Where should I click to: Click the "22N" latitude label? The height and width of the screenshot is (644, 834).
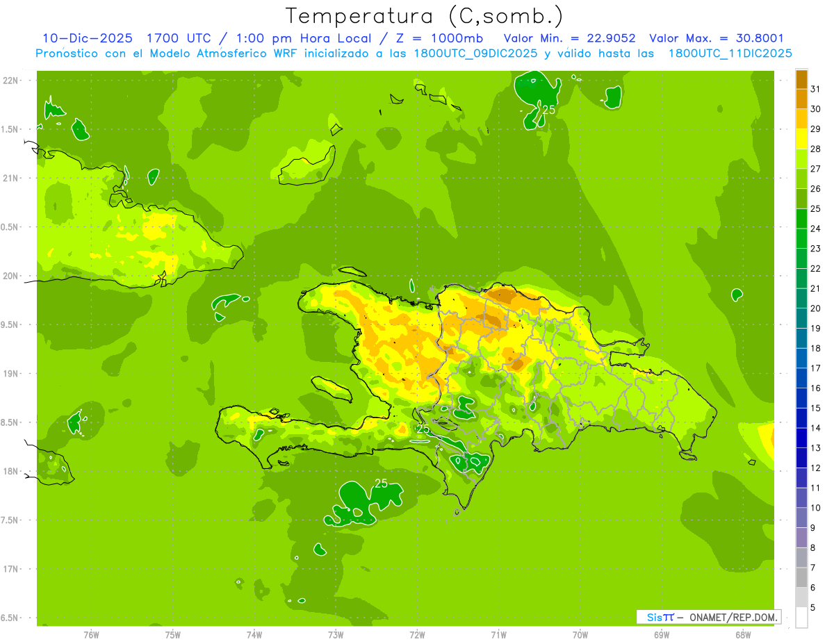tap(11, 81)
